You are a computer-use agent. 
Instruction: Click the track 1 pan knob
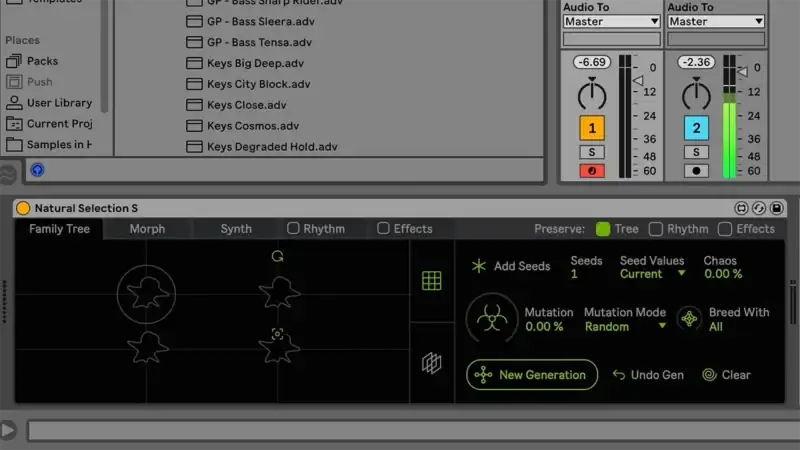click(x=592, y=95)
